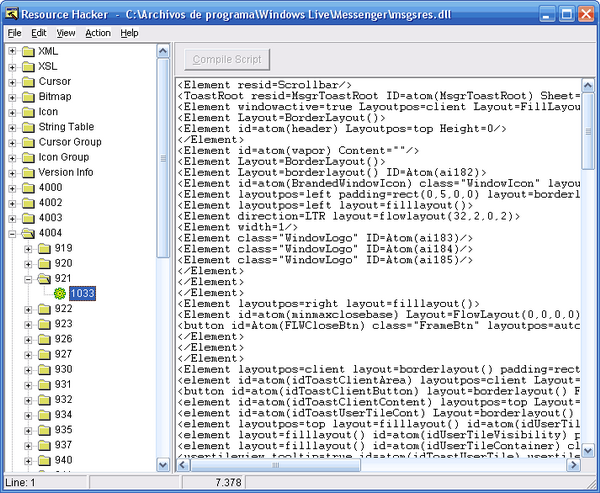Expand the Bitmap tree node
600x493 pixels.
[12, 97]
